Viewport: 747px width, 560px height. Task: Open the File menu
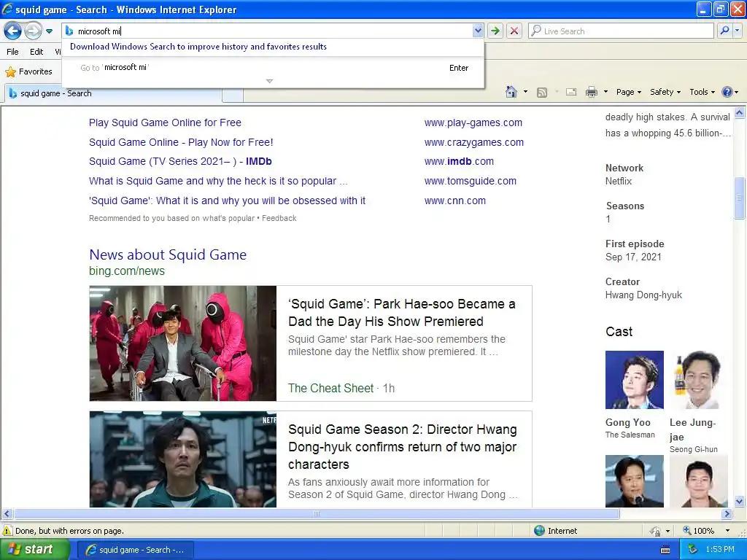point(12,52)
